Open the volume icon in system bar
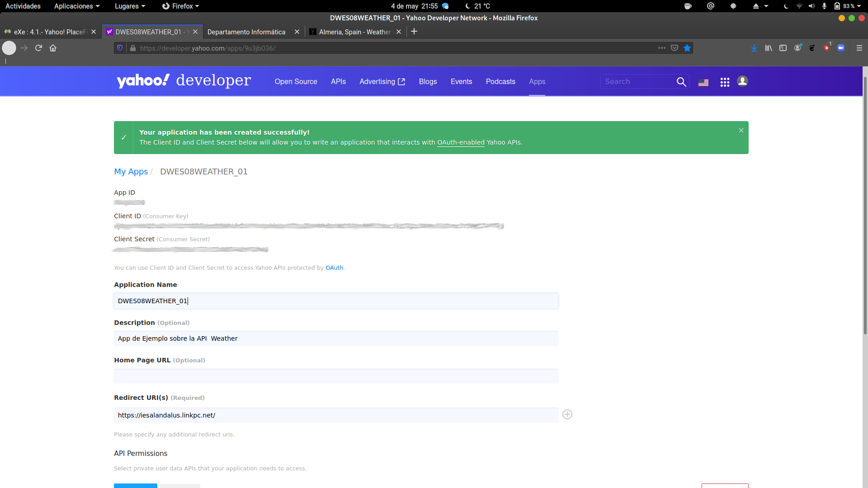 point(811,6)
